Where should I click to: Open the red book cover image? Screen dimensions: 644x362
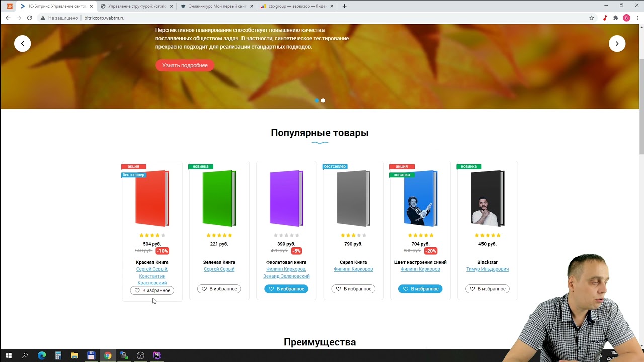point(152,199)
